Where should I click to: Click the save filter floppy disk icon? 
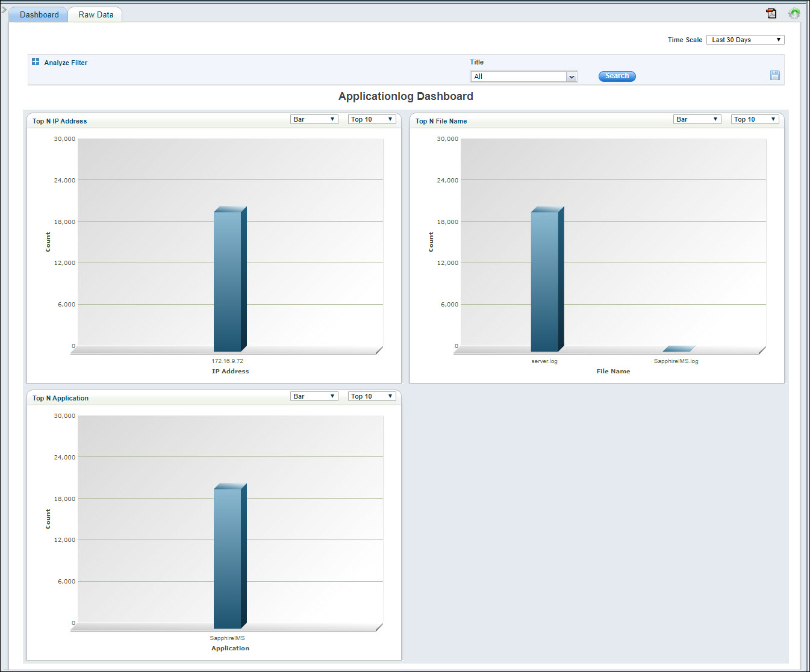point(774,75)
